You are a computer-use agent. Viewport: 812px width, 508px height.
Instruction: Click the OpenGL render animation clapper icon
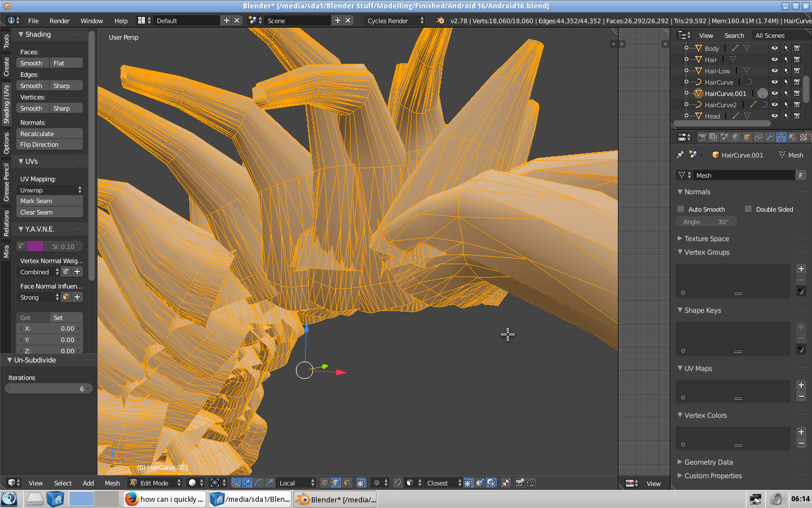pos(531,483)
